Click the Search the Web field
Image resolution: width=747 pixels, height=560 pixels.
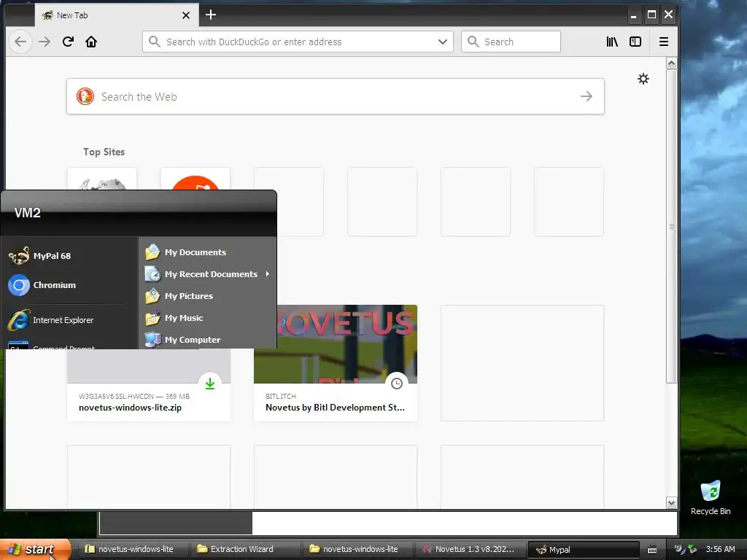click(336, 96)
